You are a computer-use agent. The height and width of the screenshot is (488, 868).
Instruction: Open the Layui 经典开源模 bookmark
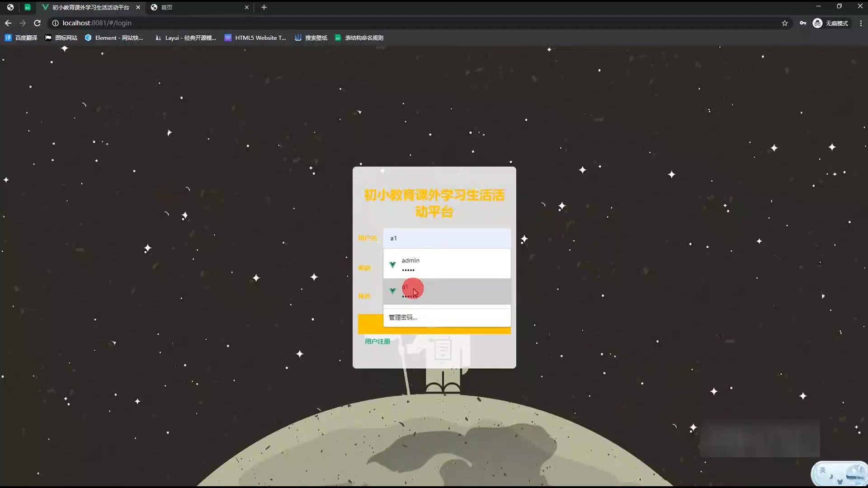coord(185,38)
